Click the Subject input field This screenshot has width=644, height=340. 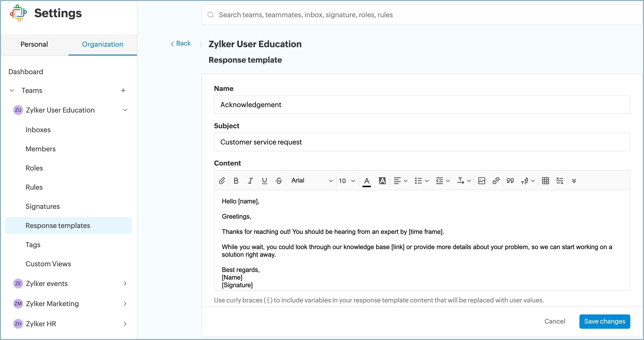pos(421,142)
